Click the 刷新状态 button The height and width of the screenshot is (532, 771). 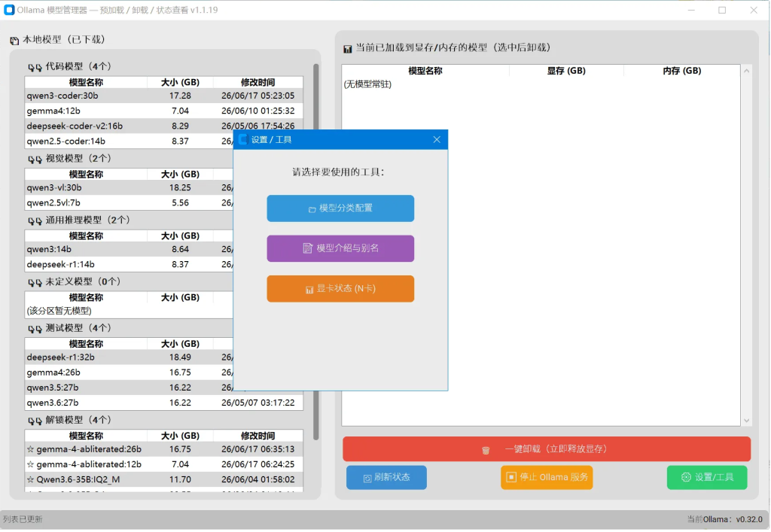pyautogui.click(x=386, y=478)
